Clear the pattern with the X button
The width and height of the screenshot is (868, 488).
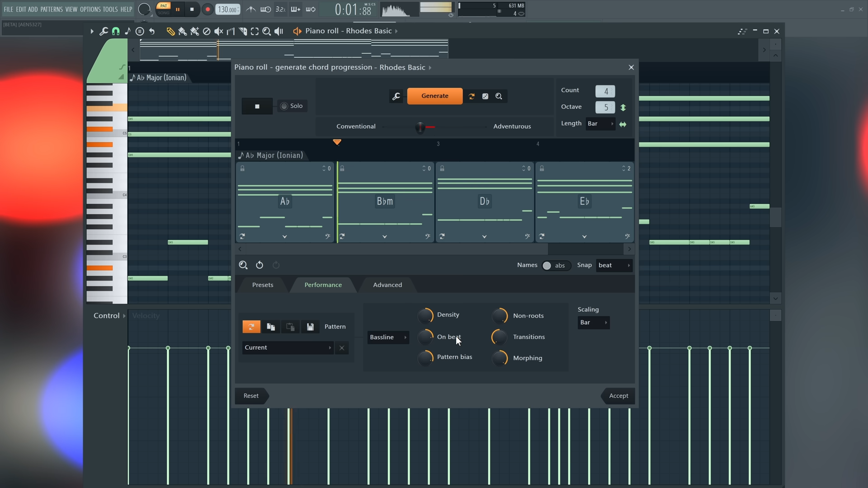pos(342,348)
